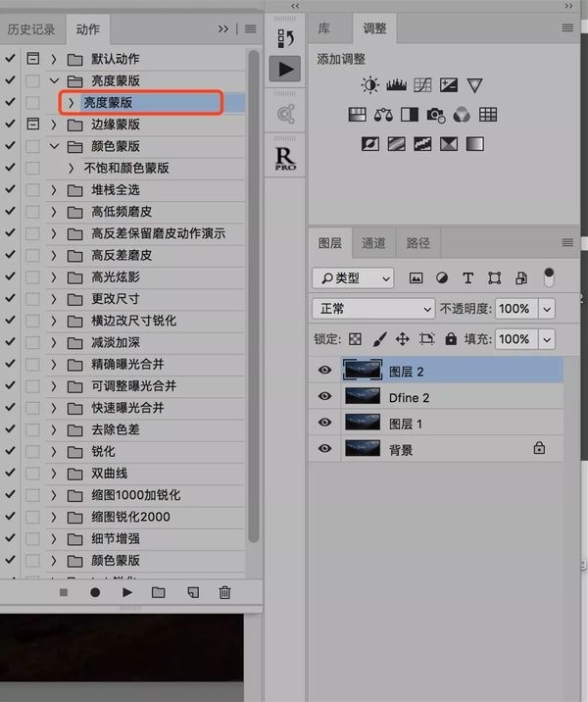
Task: Open the 不透明度 opacity dropdown arrow
Action: [546, 308]
